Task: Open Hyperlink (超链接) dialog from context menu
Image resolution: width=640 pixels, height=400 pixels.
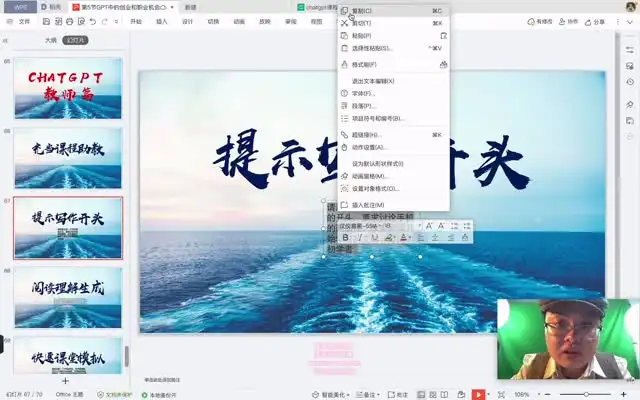Action: click(366, 134)
